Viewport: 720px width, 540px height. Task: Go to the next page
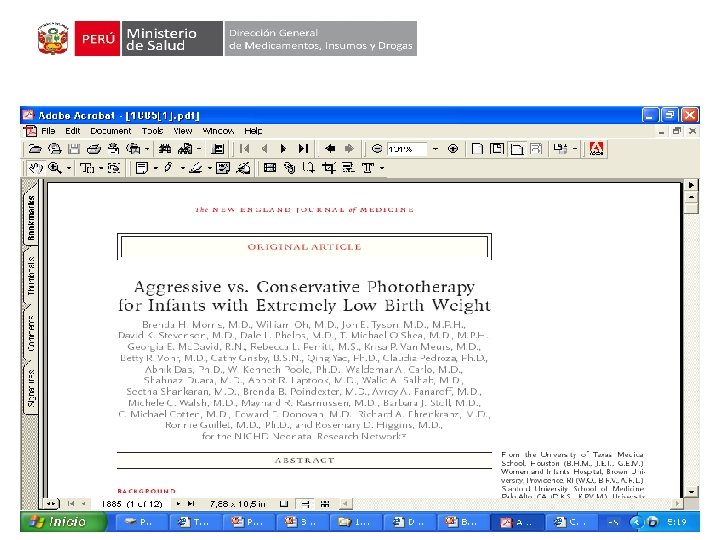click(x=283, y=149)
